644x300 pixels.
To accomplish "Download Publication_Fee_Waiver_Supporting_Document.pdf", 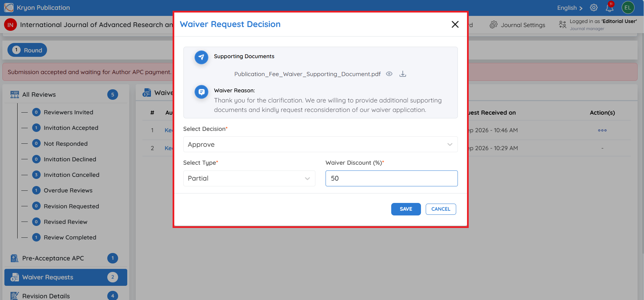I will 403,74.
